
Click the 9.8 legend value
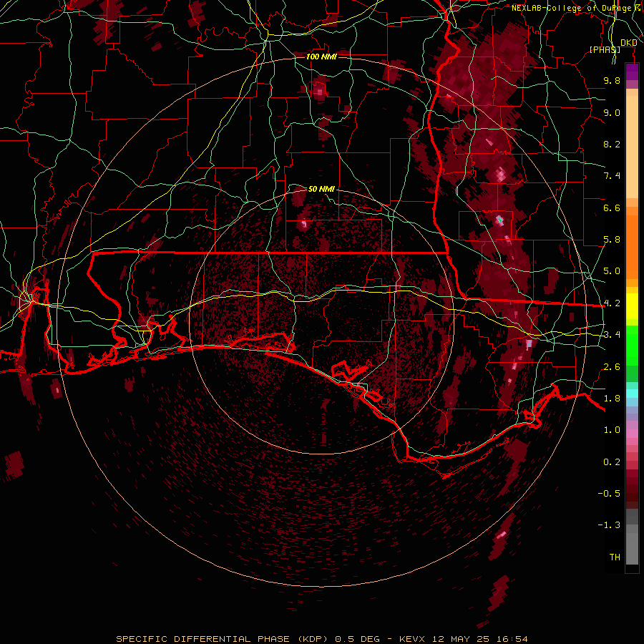[612, 80]
